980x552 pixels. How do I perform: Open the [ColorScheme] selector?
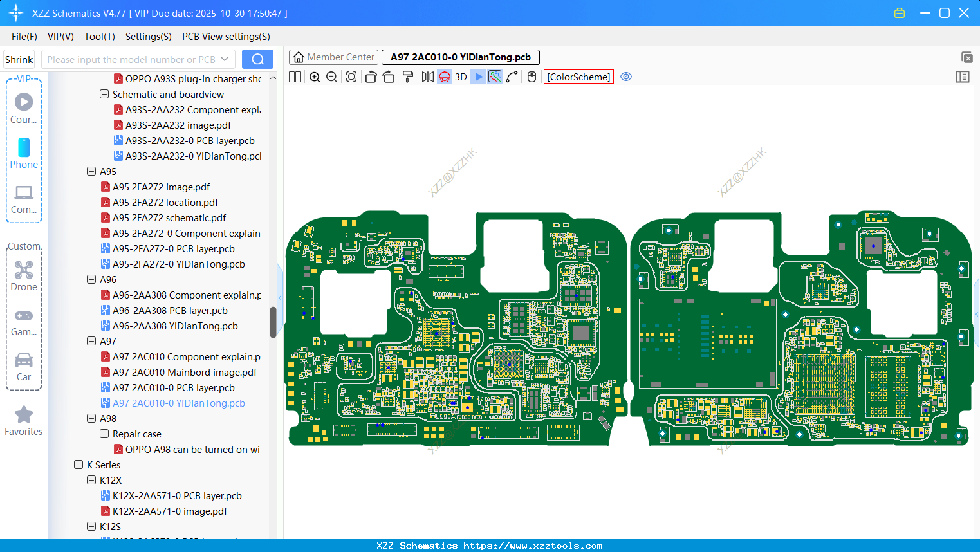578,77
